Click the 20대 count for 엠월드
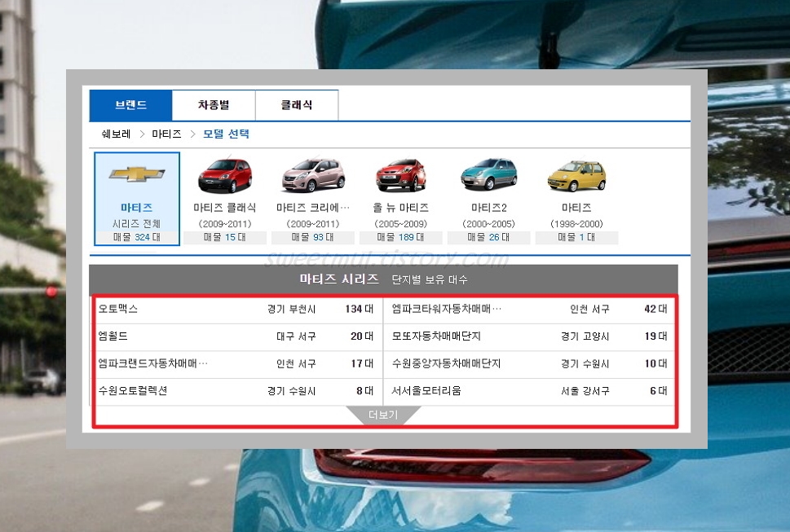 (x=362, y=336)
